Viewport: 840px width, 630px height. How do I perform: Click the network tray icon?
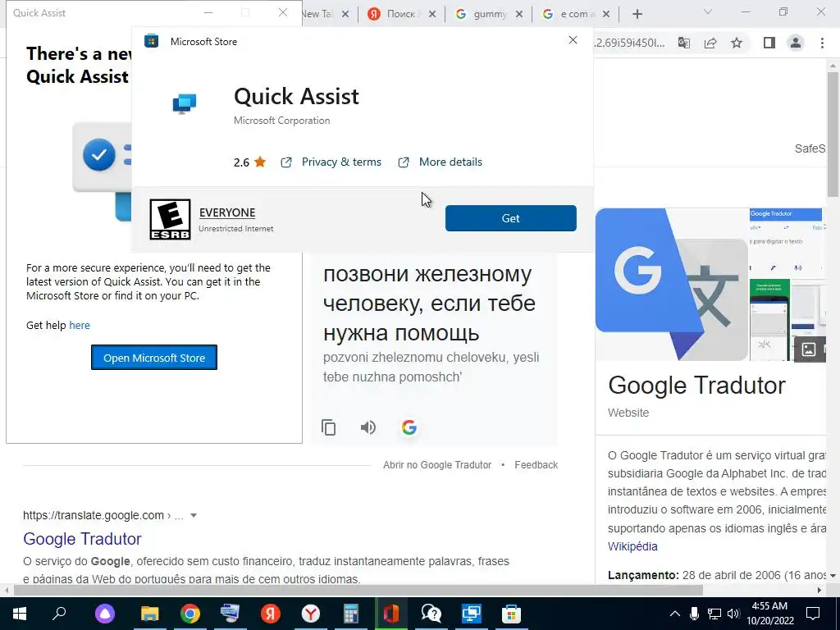pos(714,614)
